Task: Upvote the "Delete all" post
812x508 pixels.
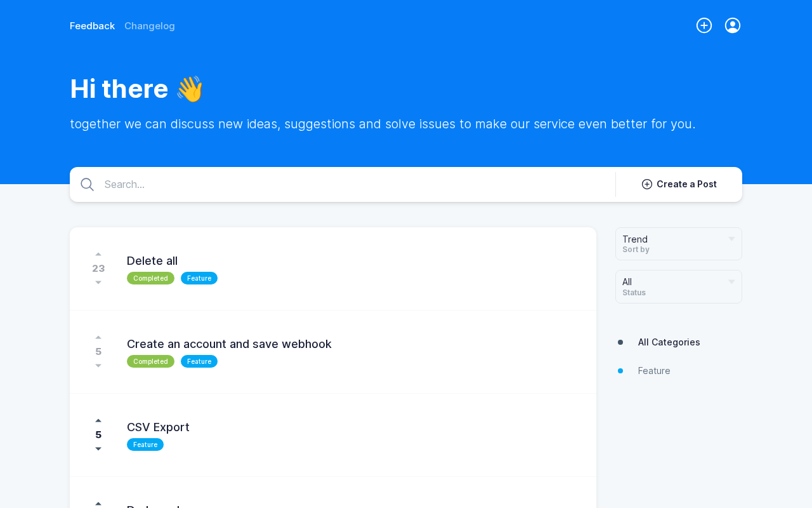Action: tap(98, 255)
